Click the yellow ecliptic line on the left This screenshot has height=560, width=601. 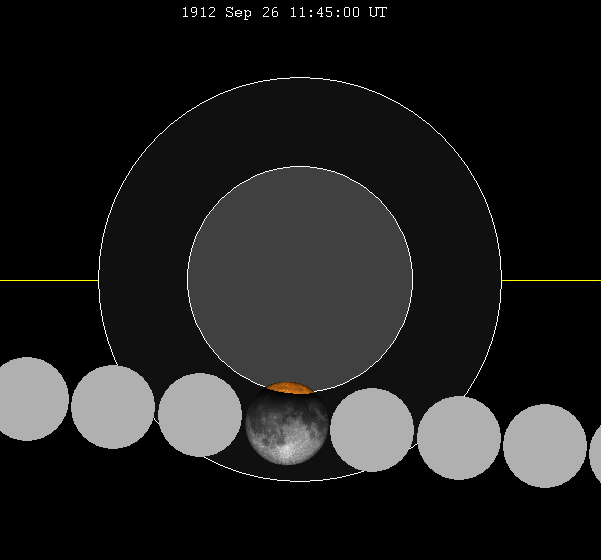click(48, 280)
